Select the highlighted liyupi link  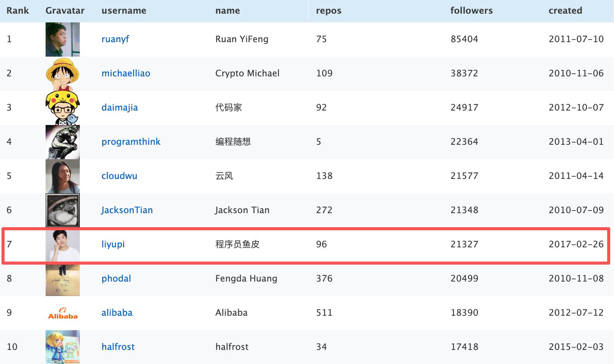[x=113, y=244]
